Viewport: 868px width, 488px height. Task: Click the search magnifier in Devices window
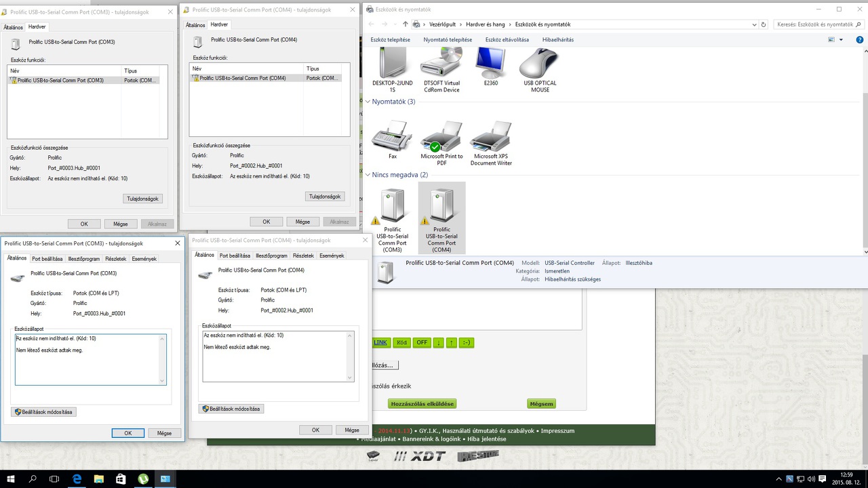[859, 24]
